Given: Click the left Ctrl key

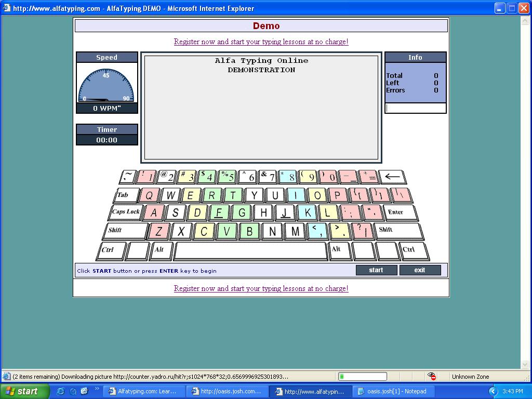Looking at the screenshot, I should 111,250.
